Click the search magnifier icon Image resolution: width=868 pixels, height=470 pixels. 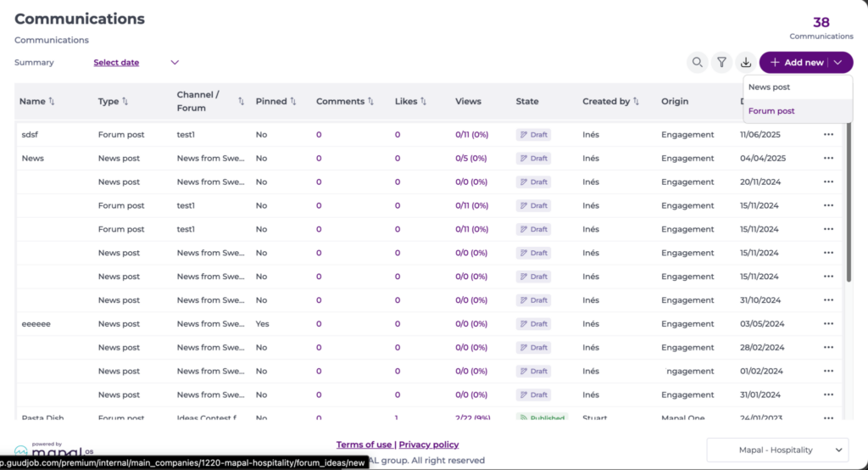(697, 62)
